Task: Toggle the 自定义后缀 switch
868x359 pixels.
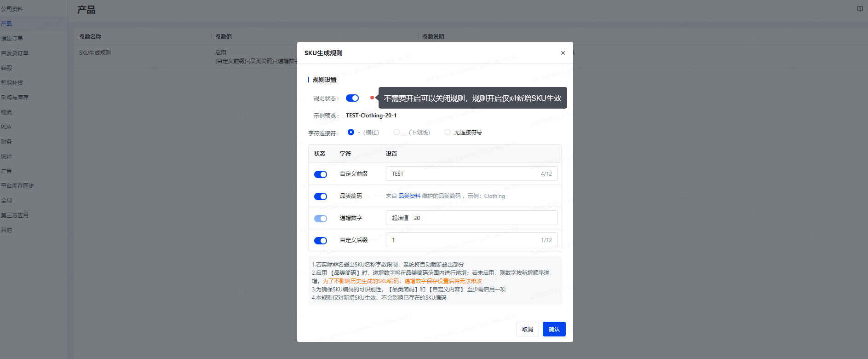Action: (x=321, y=241)
